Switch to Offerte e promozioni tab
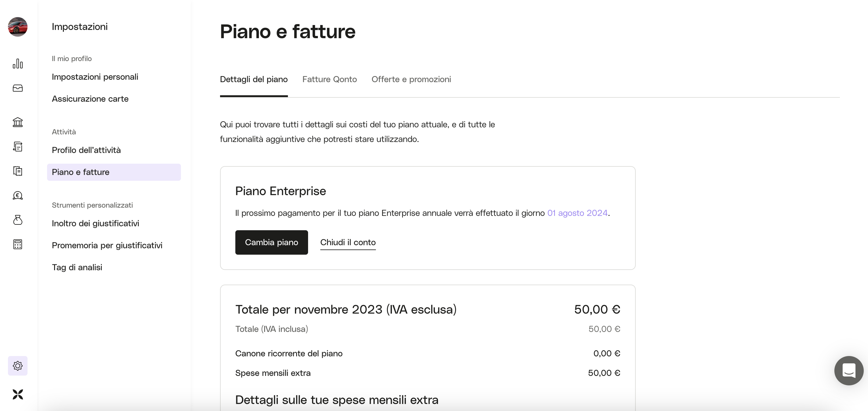The image size is (868, 411). point(411,79)
